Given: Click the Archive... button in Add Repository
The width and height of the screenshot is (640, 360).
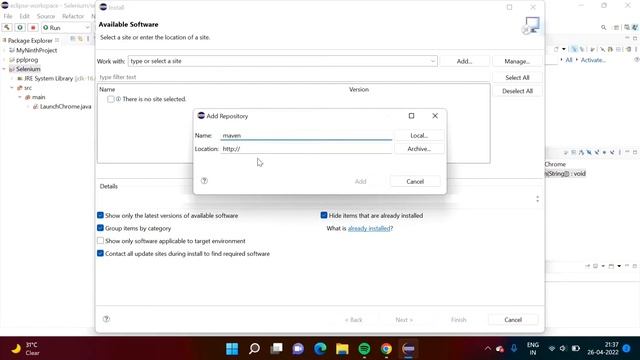Looking at the screenshot, I should coord(419,149).
